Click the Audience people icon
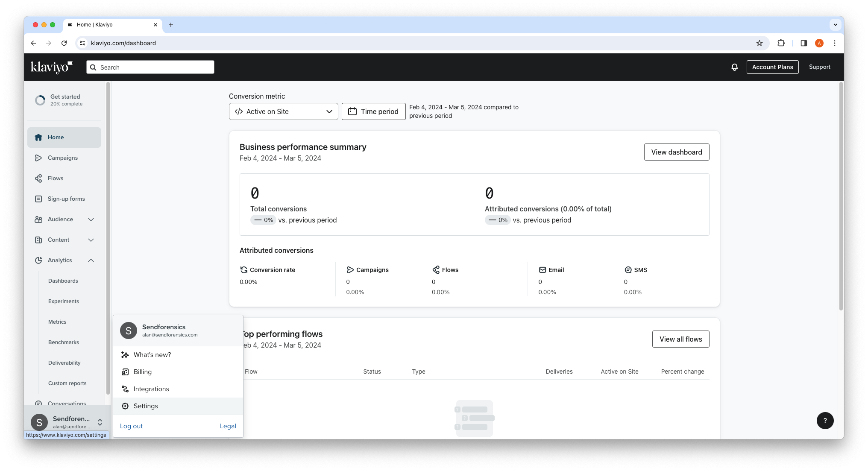Screen dimensions: 868x471 pyautogui.click(x=38, y=219)
